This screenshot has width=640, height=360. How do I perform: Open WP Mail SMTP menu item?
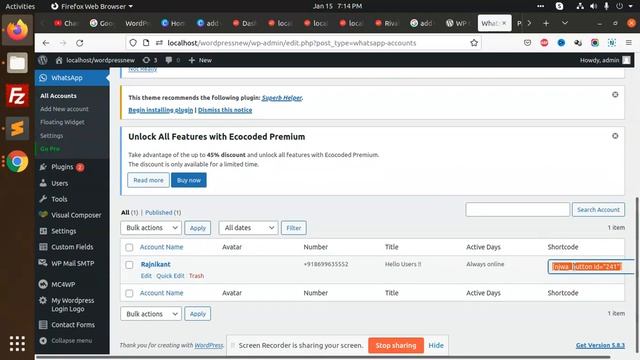(72, 263)
